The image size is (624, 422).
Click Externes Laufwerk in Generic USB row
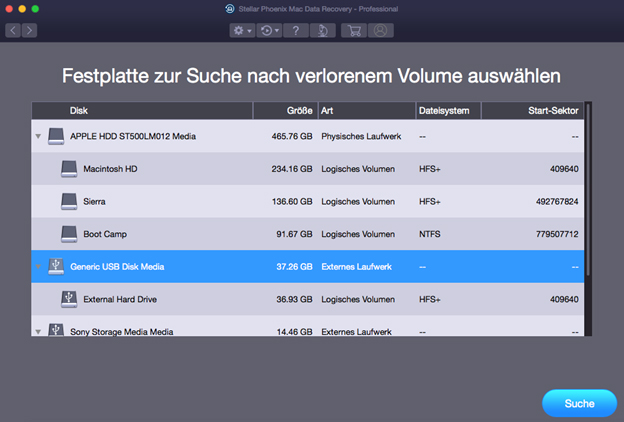[x=357, y=267]
